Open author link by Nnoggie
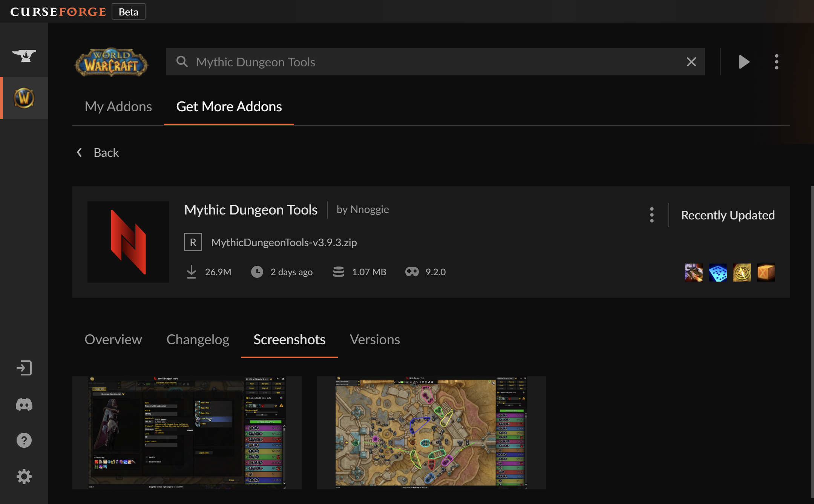 click(363, 209)
